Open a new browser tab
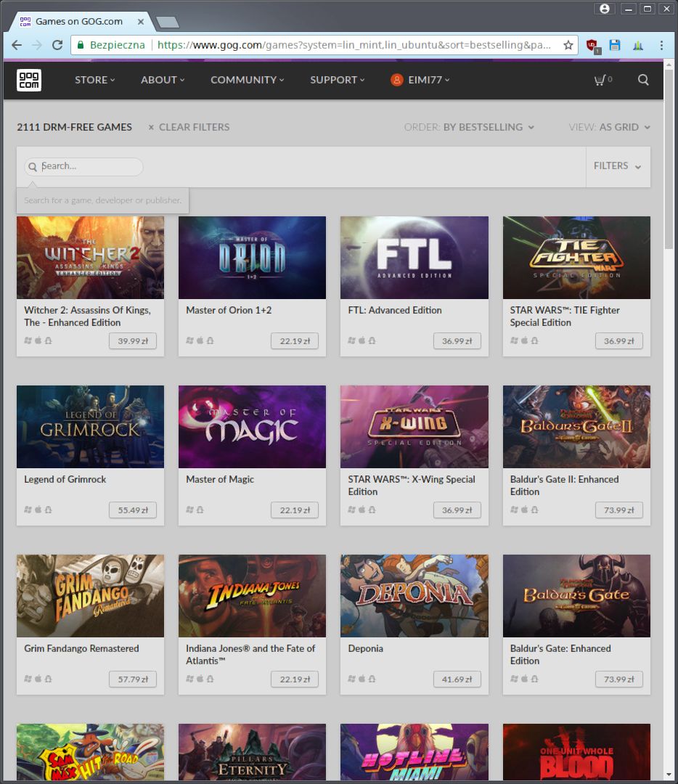Viewport: 678px width, 784px height. (167, 22)
